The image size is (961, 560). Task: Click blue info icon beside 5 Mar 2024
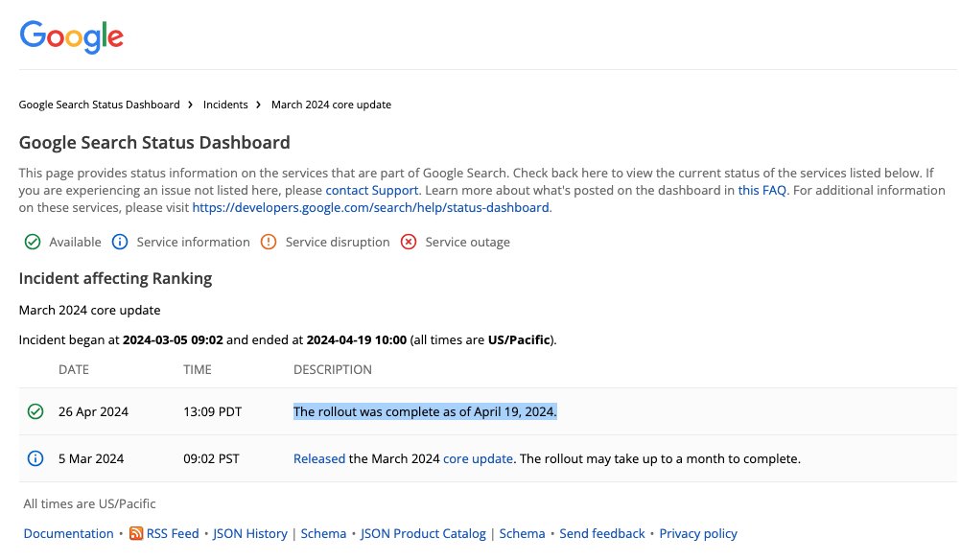(x=35, y=458)
